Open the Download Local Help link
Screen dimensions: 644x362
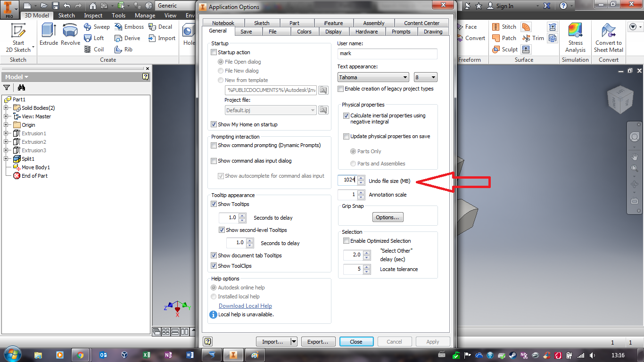tap(245, 306)
